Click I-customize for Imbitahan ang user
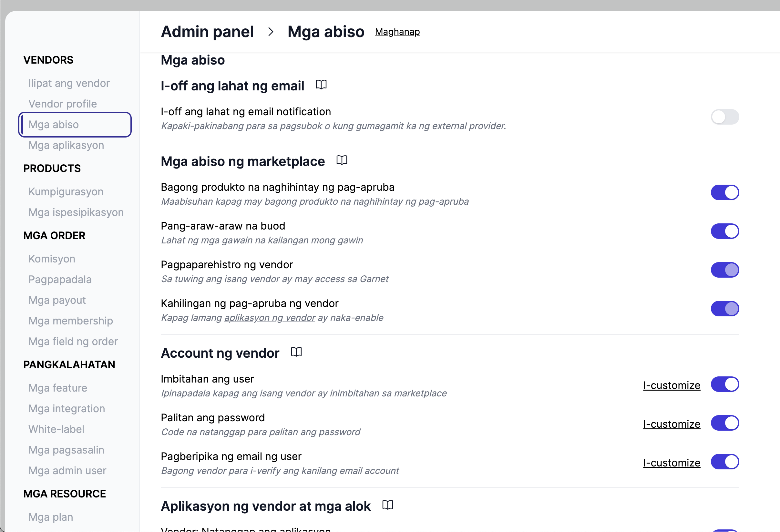Viewport: 780px width, 532px height. tap(671, 385)
